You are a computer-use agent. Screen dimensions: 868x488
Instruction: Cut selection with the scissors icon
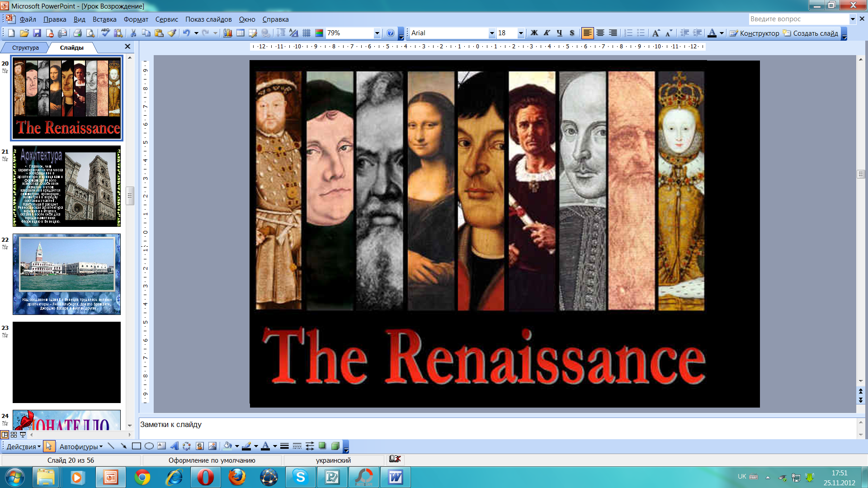click(x=133, y=33)
